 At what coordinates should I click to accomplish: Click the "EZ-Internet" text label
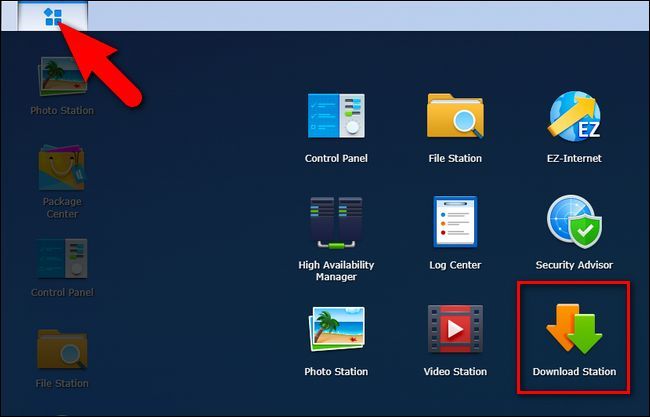click(574, 158)
